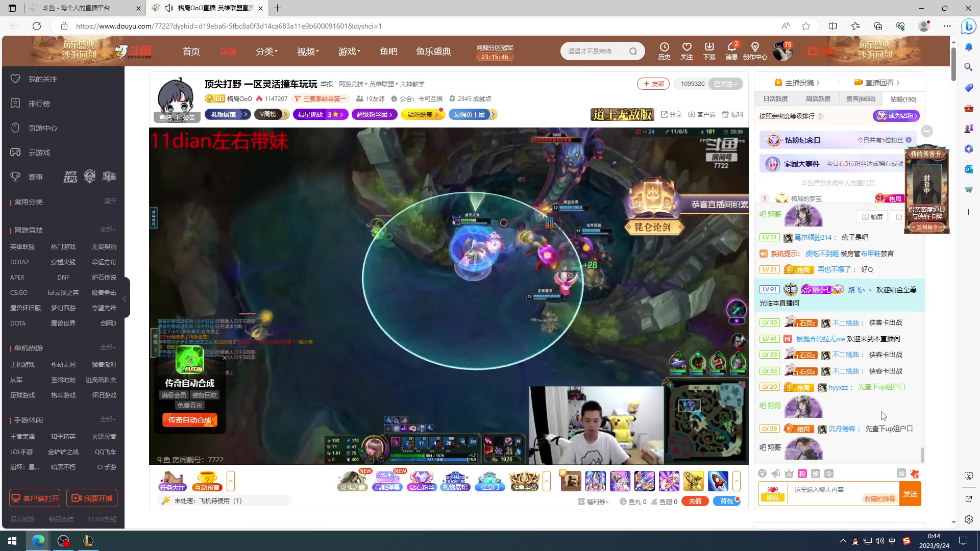This screenshot has height=551, width=980.
Task: Open 任务大厅 task hall icon
Action: coord(172,481)
